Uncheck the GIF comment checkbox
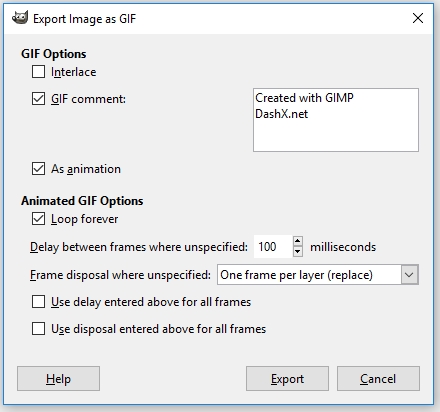 click(x=38, y=99)
